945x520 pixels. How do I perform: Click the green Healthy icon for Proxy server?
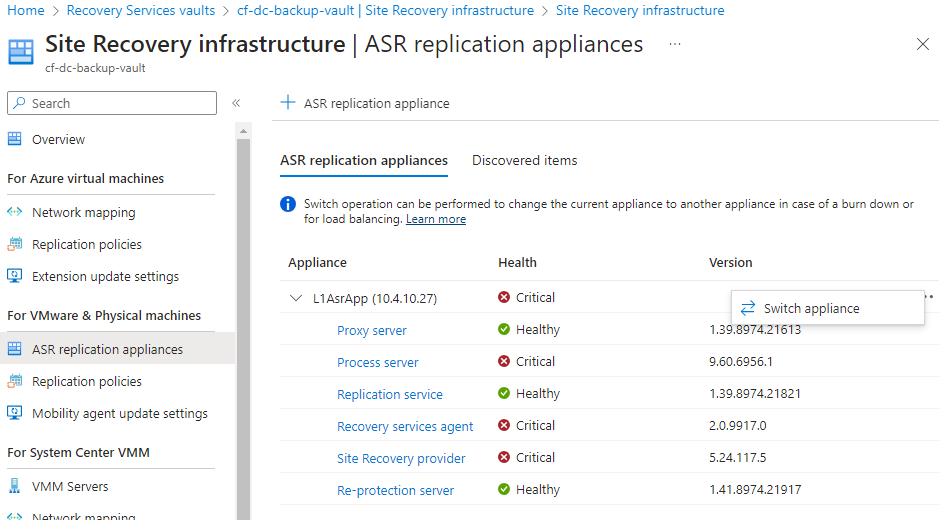[x=504, y=329]
